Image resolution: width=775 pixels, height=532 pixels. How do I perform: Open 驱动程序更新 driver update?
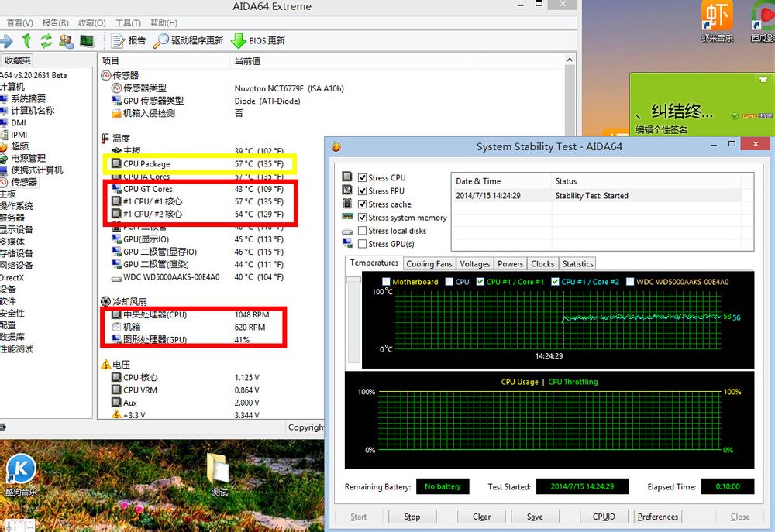pos(188,40)
